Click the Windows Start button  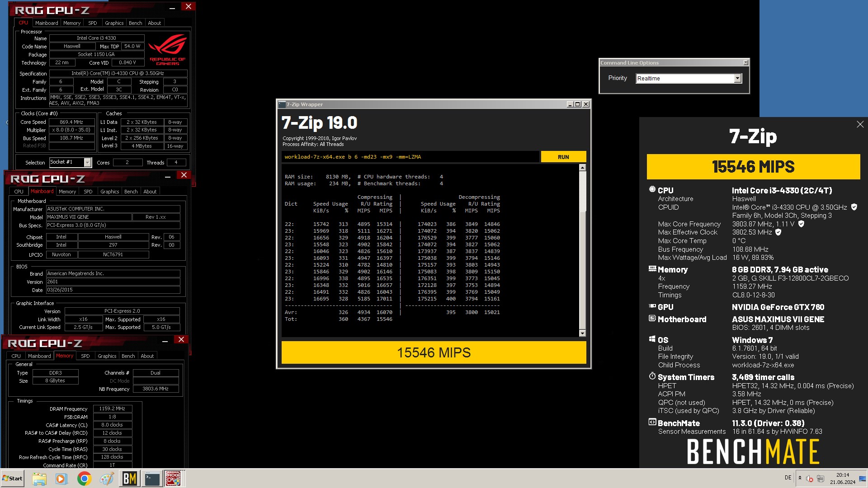pyautogui.click(x=13, y=479)
